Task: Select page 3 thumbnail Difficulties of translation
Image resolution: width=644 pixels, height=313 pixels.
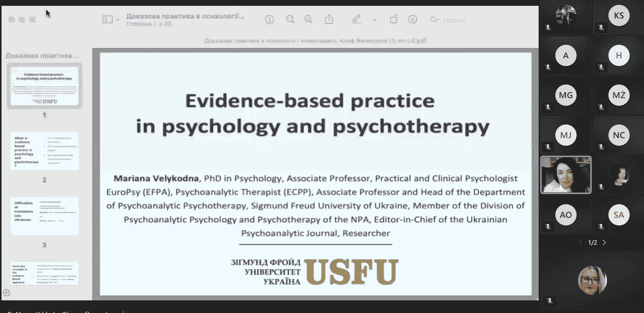Action: click(x=44, y=216)
